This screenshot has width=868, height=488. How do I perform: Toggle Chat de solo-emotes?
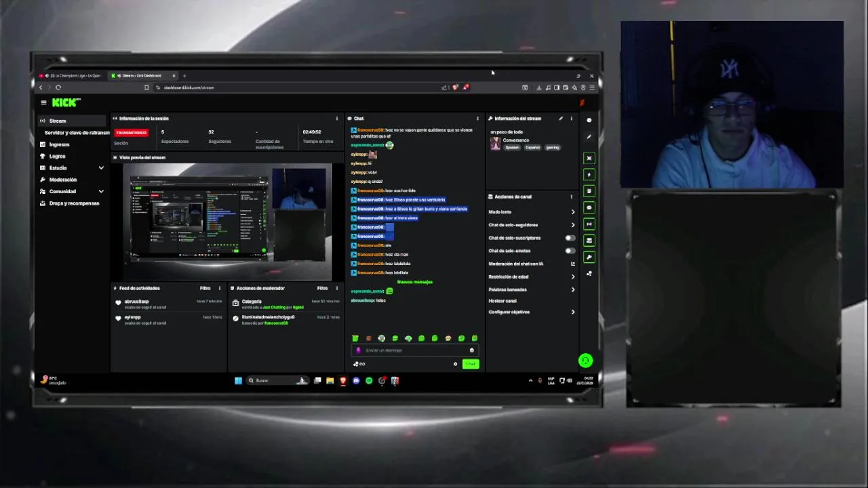tap(570, 251)
